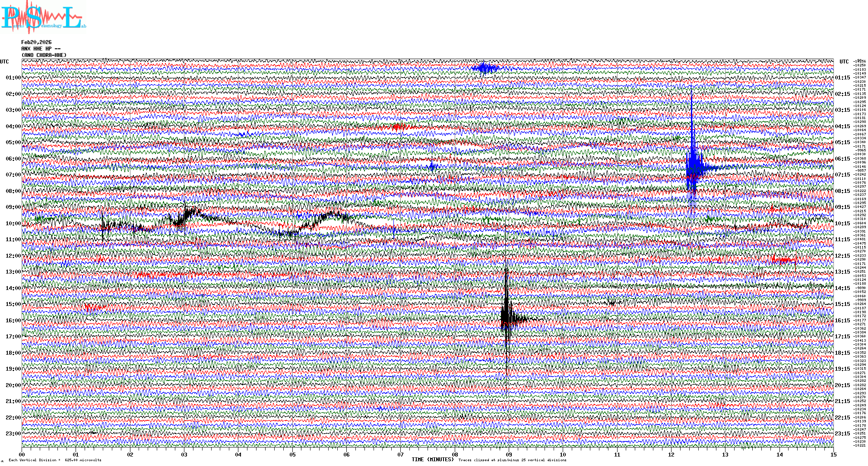The image size is (868, 466).
Task: Click the 23:00 hour label on left
Action: [x=13, y=434]
